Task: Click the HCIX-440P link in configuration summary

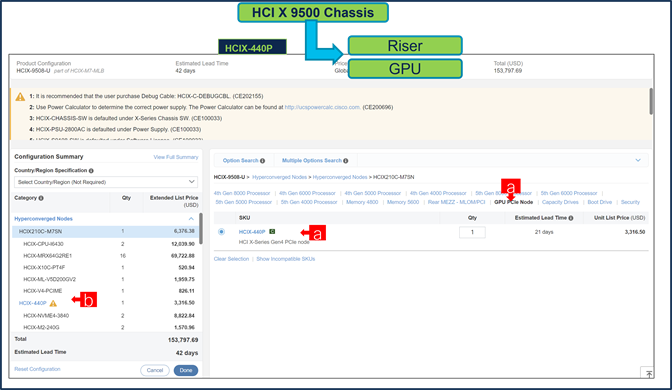Action: (x=33, y=303)
